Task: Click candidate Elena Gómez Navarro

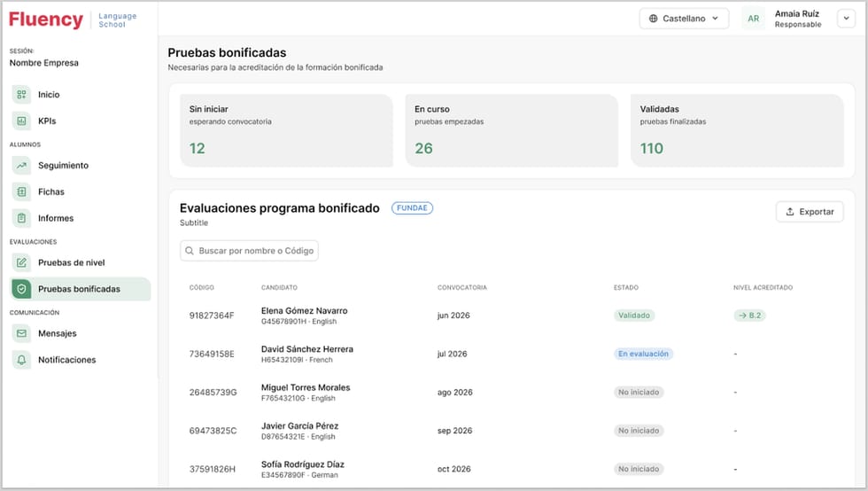Action: point(305,311)
